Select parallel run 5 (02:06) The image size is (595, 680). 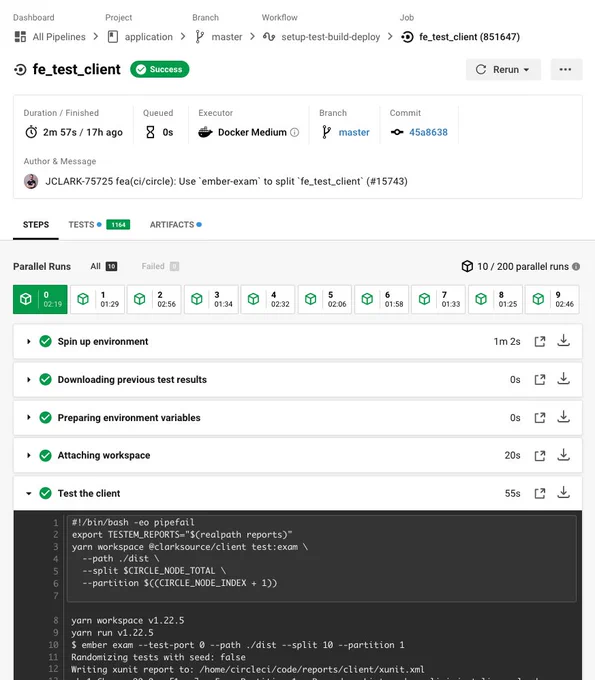(325, 299)
